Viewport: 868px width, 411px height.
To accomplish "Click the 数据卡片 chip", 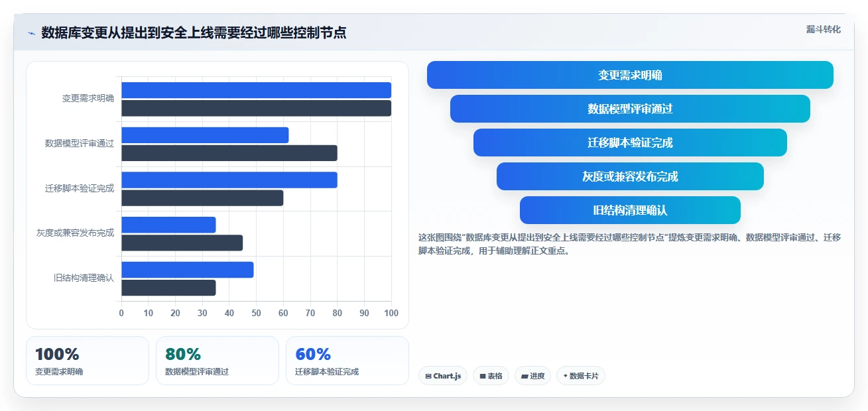I will pyautogui.click(x=581, y=376).
